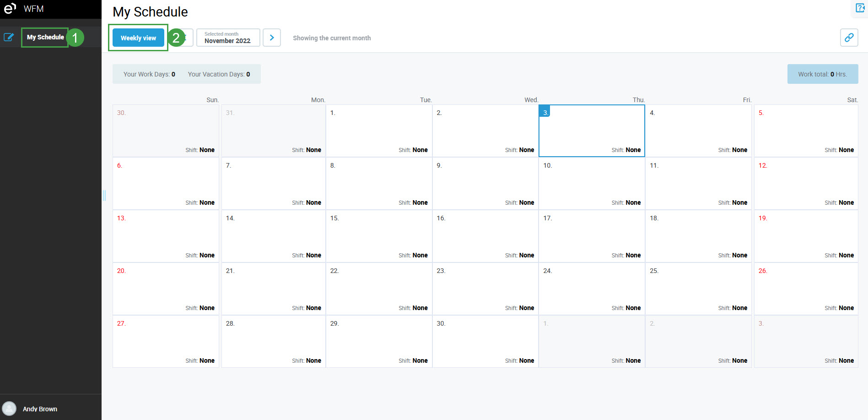Select the November 30 day cell

(x=485, y=342)
